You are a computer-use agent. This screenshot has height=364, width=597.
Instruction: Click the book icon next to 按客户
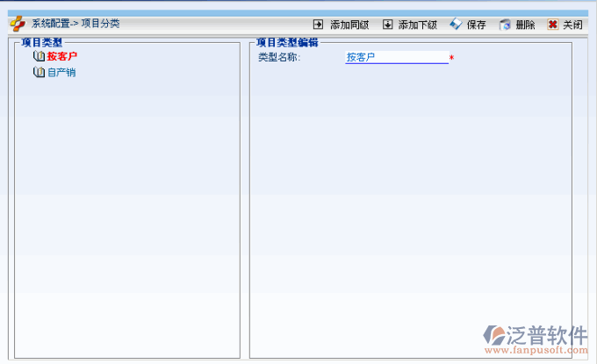click(39, 56)
